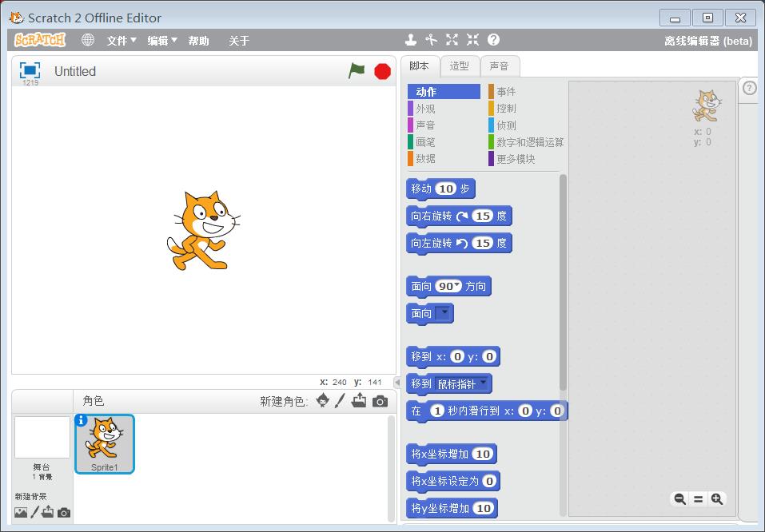Switch to the 声音 tab
The image size is (765, 532).
click(x=500, y=66)
